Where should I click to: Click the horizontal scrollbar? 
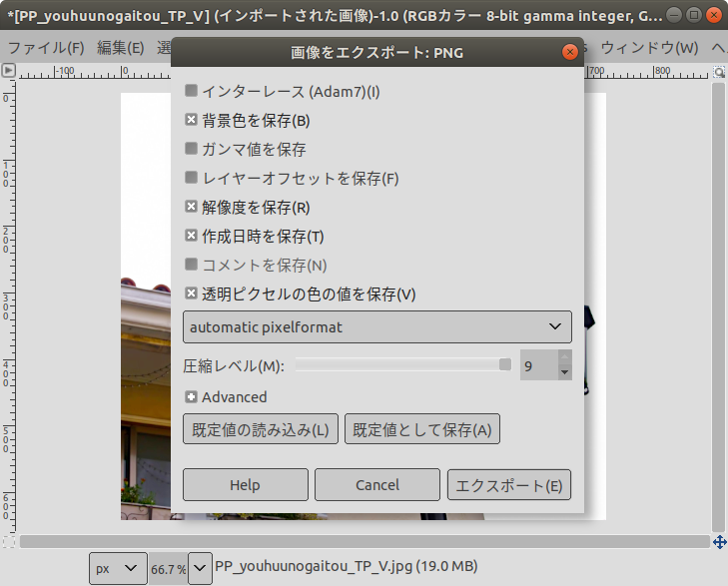pos(364,542)
